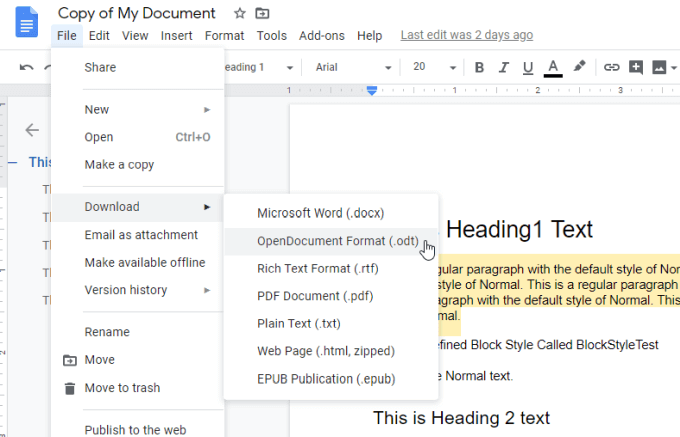Click the Google Docs home icon
Image resolution: width=680 pixels, height=437 pixels.
(28, 24)
